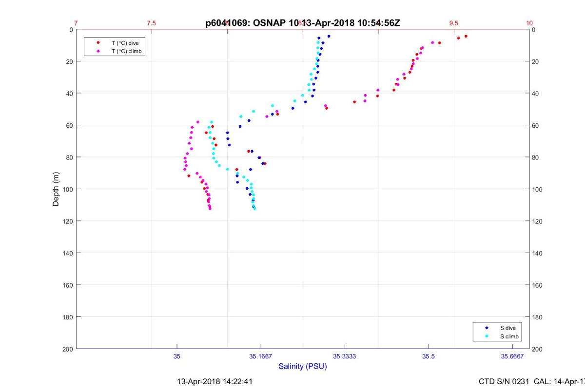Image resolution: width=585 pixels, height=392 pixels.
Task: Click the salinity tick label 35.1667
Action: click(261, 357)
